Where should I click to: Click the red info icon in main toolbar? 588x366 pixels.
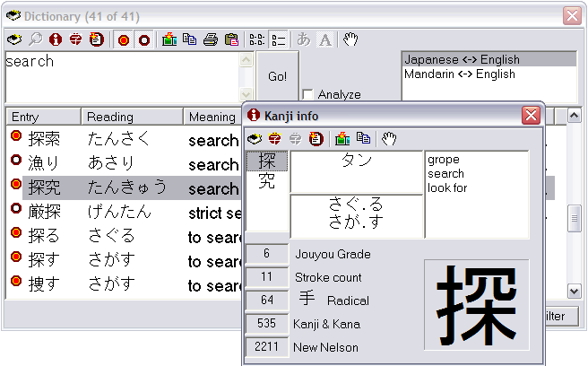tap(56, 39)
